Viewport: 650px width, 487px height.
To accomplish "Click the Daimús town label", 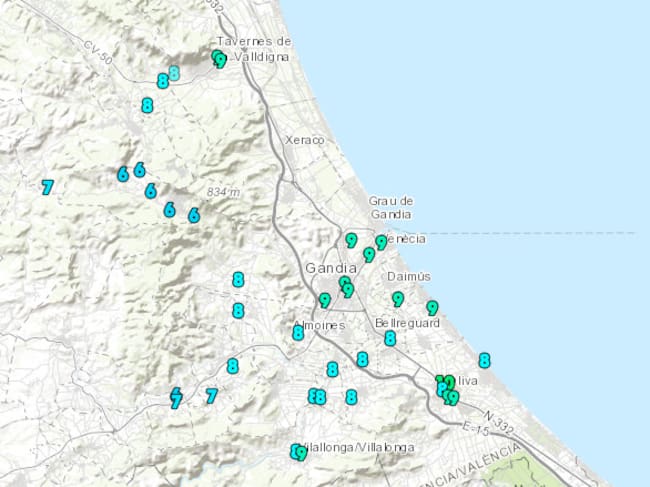I will click(x=408, y=275).
